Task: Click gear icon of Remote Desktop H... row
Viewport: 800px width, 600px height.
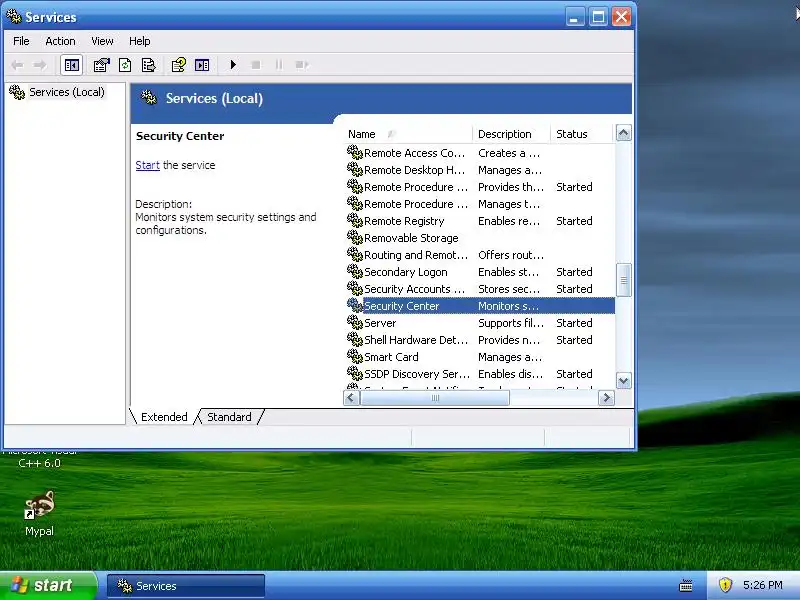Action: point(355,169)
